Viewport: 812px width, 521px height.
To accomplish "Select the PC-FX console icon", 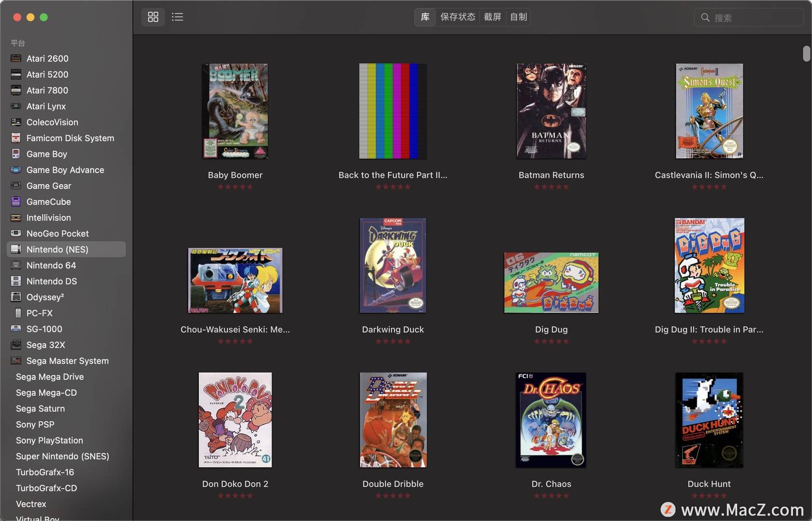I will click(18, 313).
